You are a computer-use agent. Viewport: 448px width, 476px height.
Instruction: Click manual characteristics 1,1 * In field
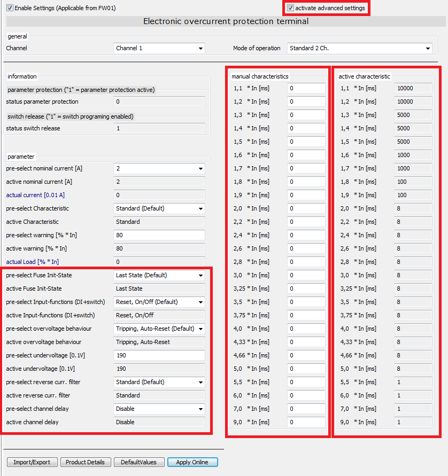tap(306, 88)
